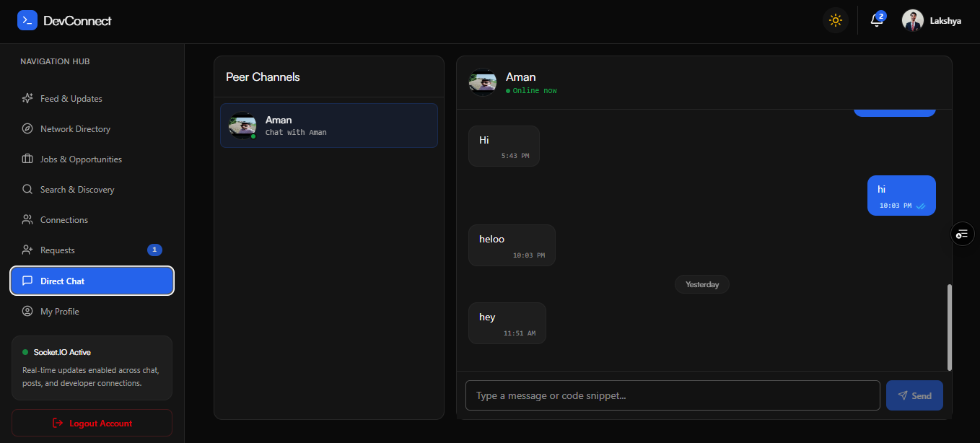Open Lakshya's profile avatar menu
This screenshot has width=980, height=443.
[913, 20]
